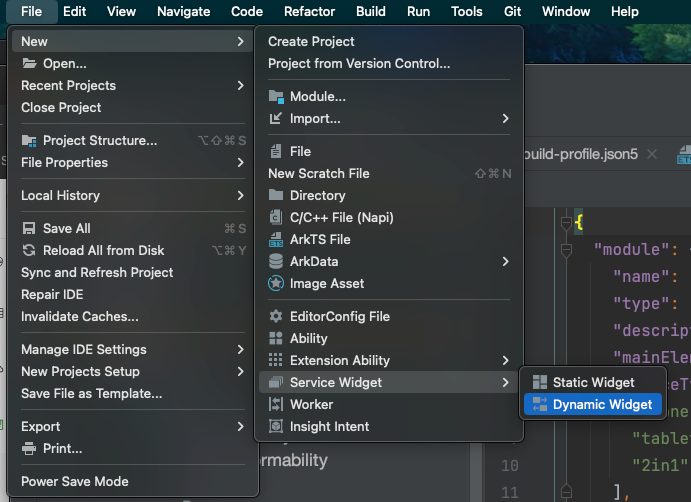The height and width of the screenshot is (502, 691).
Task: Collapse the "module" code fold marker
Action: pos(566,250)
